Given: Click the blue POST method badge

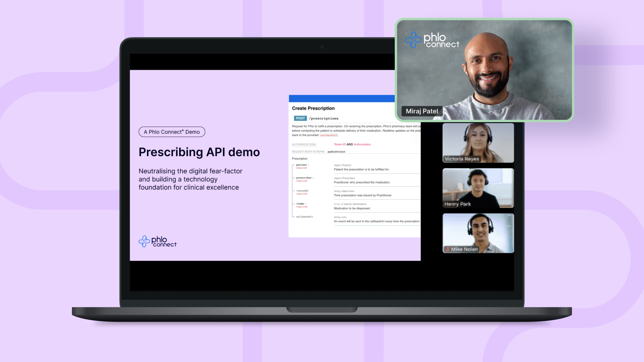Looking at the screenshot, I should pyautogui.click(x=300, y=118).
